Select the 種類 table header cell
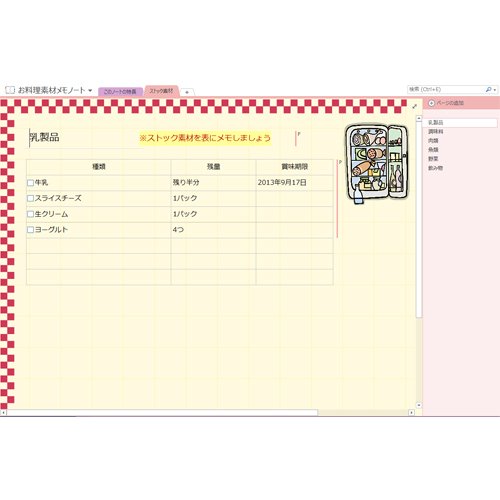The height and width of the screenshot is (500, 500). [x=99, y=167]
